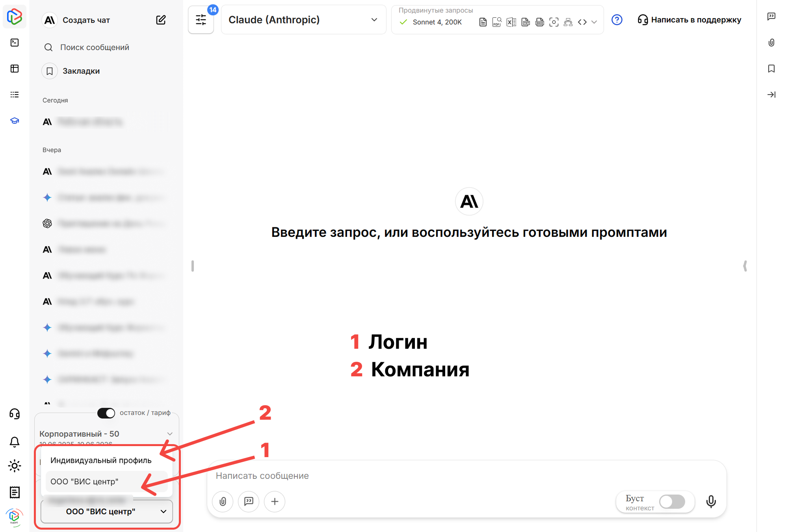Select ООО "ВИС центр" option in list
This screenshot has height=532, width=786.
click(x=107, y=482)
